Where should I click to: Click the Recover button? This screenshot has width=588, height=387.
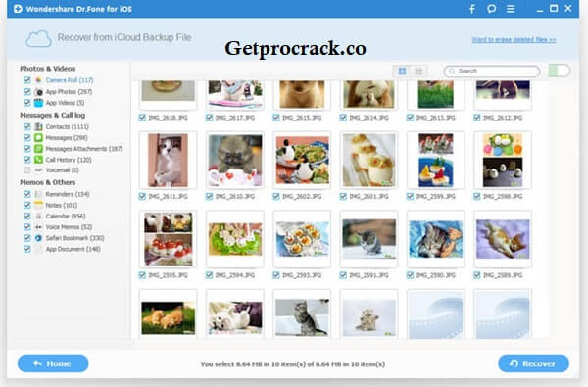click(x=533, y=363)
